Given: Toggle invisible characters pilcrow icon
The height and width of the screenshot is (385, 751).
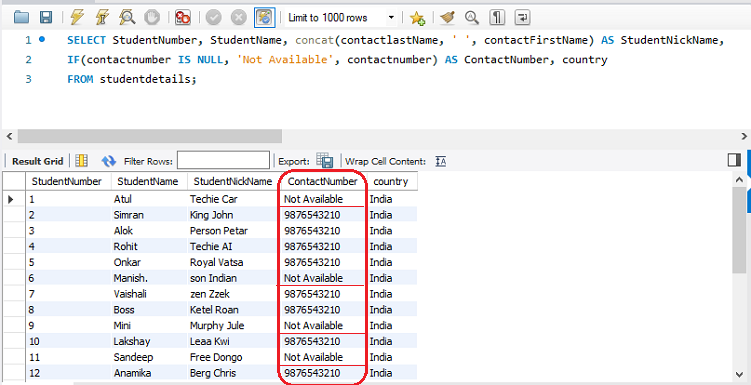Looking at the screenshot, I should coord(497,18).
